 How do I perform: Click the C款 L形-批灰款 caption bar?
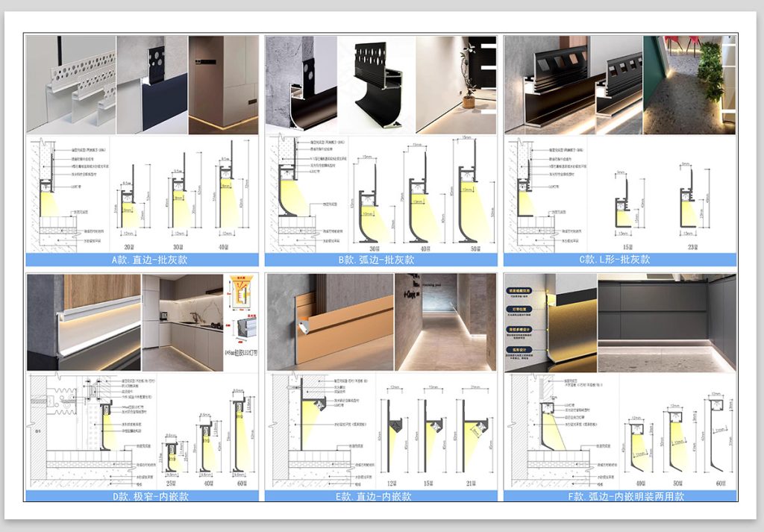(619, 260)
